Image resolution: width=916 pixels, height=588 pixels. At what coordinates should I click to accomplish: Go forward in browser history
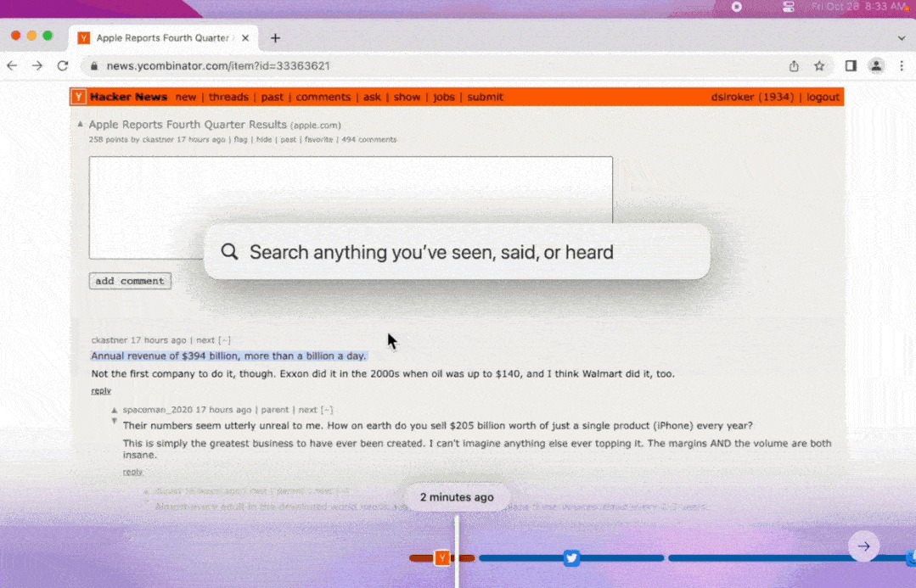coord(37,66)
